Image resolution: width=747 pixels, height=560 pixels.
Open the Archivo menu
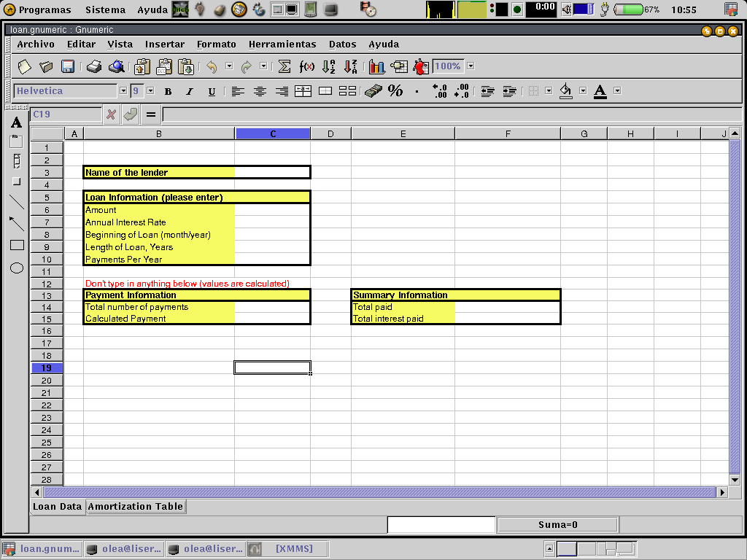36,44
